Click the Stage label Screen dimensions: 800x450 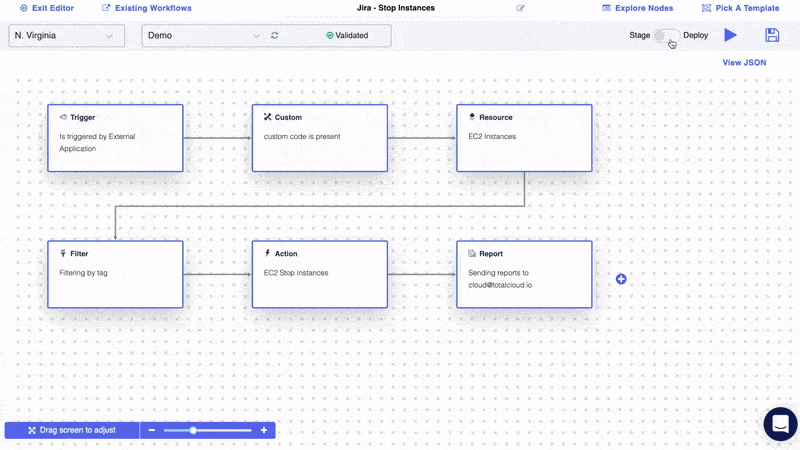pyautogui.click(x=639, y=35)
